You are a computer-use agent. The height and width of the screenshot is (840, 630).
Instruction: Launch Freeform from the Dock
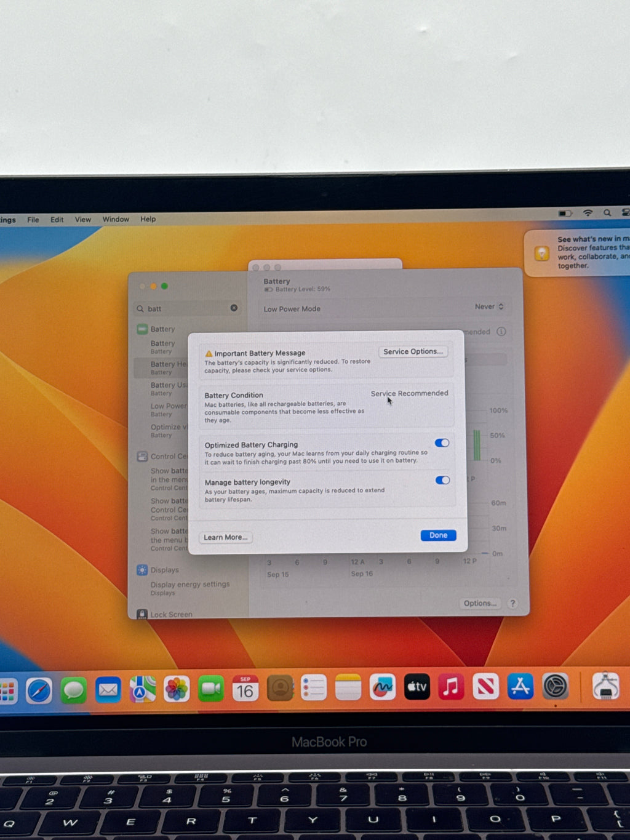[383, 687]
